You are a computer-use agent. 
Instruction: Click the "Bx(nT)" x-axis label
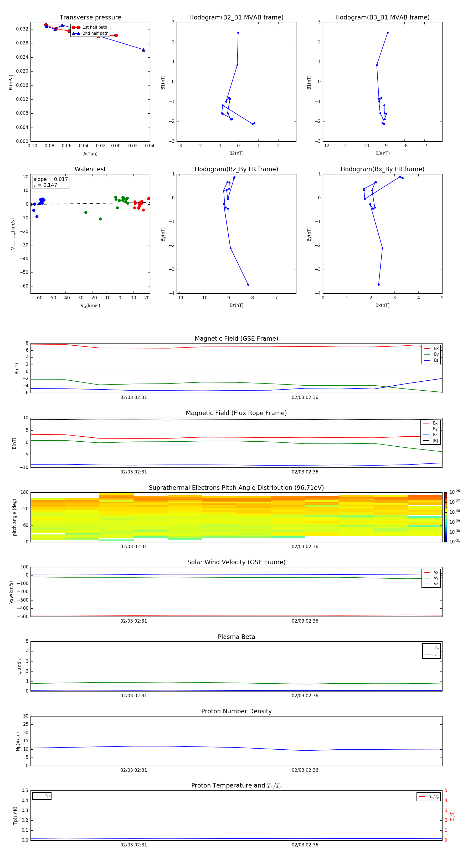[x=382, y=305]
